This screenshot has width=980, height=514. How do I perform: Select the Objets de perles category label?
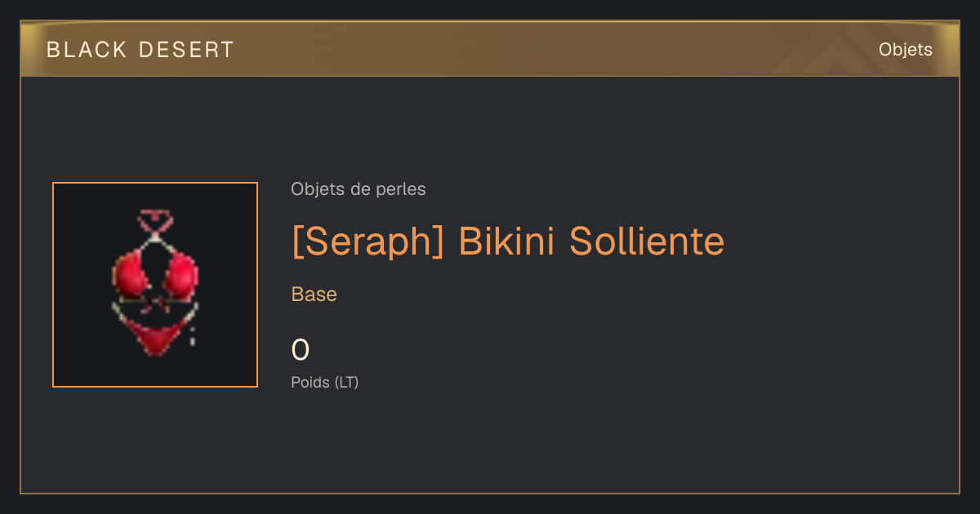359,189
